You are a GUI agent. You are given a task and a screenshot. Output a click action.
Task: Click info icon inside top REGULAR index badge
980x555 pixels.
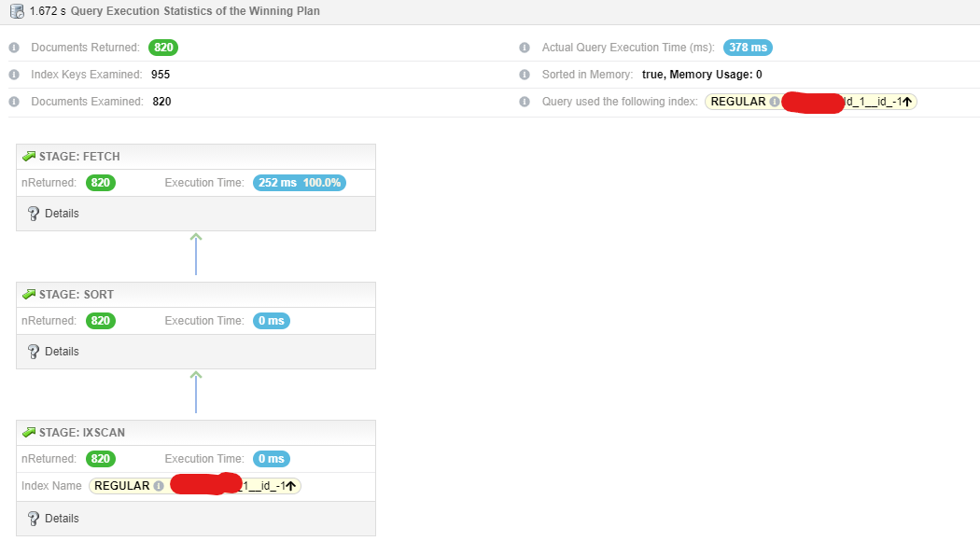pyautogui.click(x=775, y=101)
